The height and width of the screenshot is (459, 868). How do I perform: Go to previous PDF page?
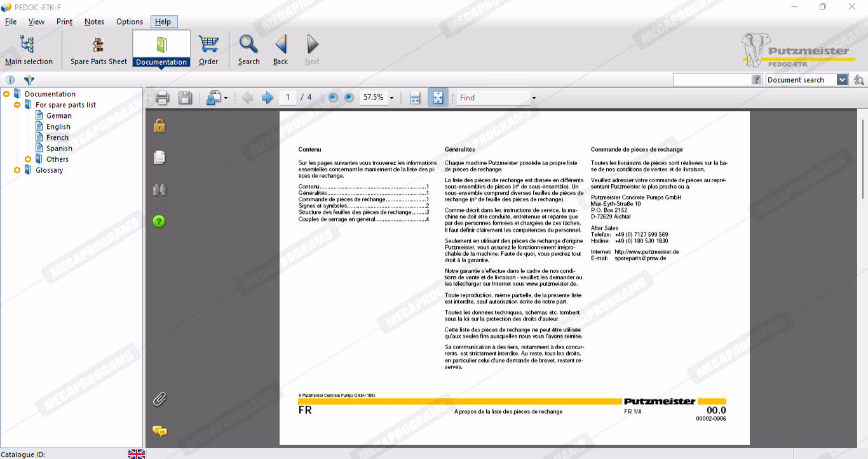(247, 98)
